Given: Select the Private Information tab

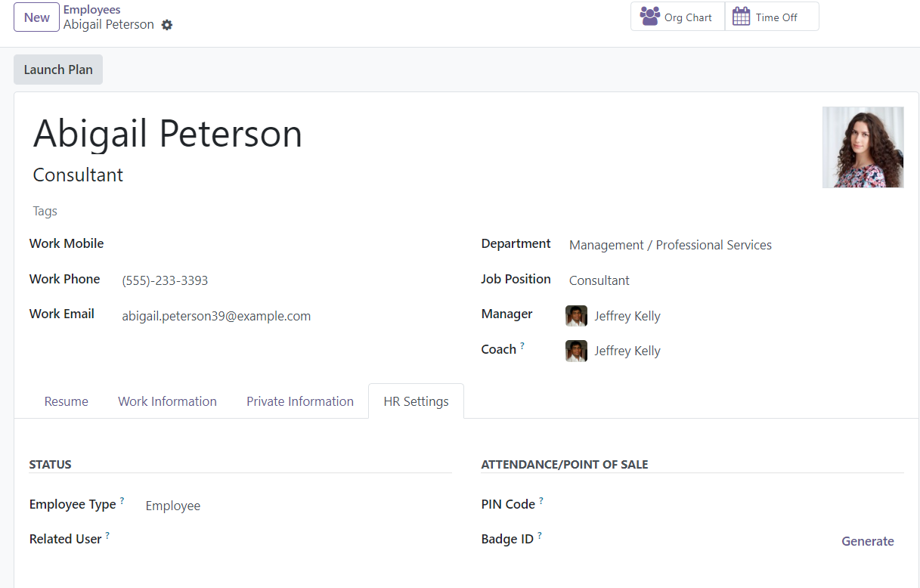Looking at the screenshot, I should point(300,401).
